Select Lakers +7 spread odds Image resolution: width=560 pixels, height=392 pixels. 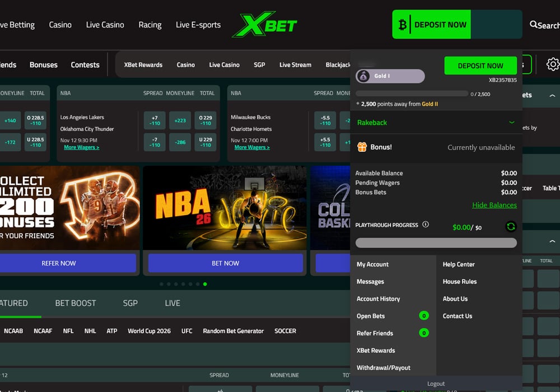[x=155, y=120]
